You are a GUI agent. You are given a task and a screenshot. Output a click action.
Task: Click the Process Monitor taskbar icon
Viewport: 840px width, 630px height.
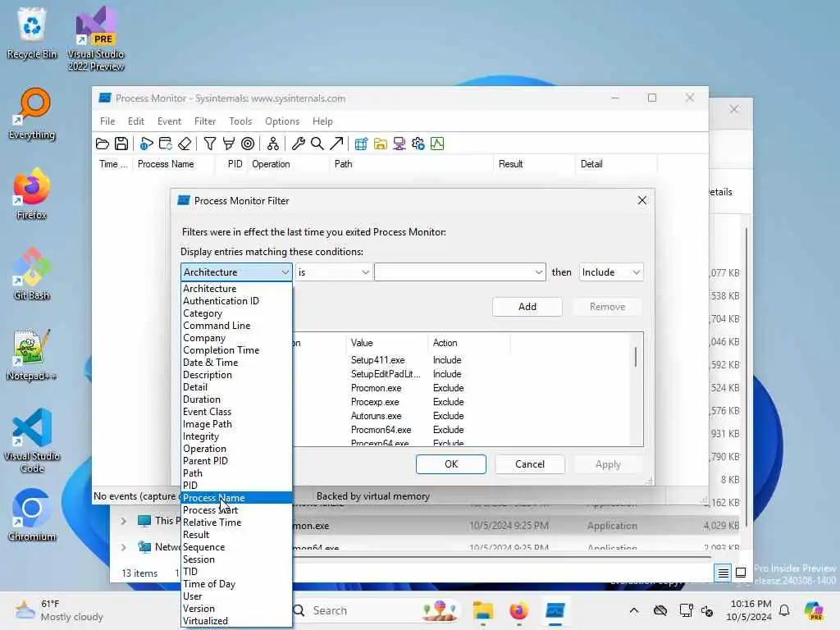click(555, 610)
